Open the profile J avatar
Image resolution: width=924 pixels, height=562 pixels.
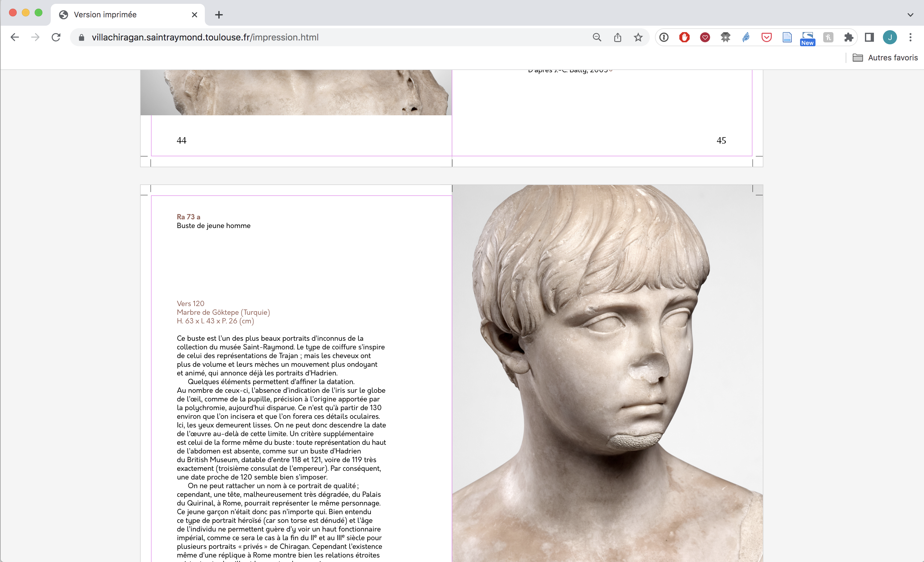point(890,37)
